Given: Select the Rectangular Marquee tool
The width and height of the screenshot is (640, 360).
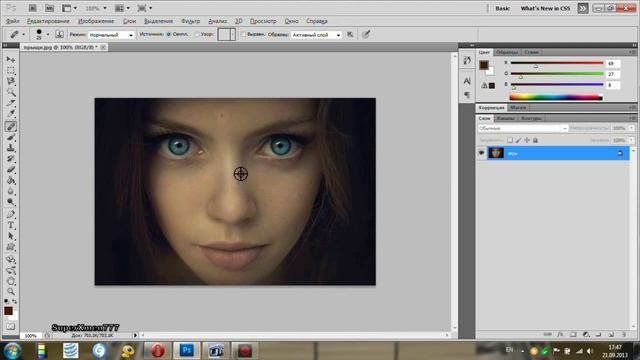Looking at the screenshot, I should (x=11, y=70).
